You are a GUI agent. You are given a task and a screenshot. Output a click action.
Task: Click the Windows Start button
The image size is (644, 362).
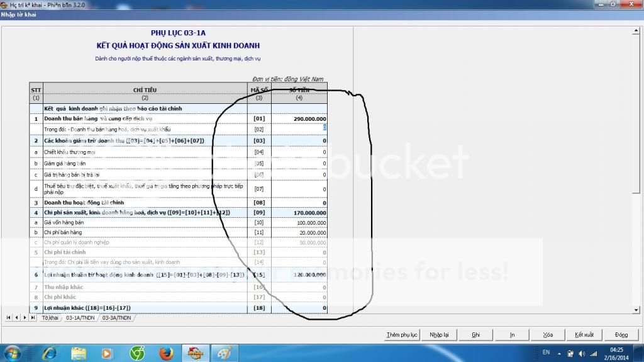pos(13,353)
